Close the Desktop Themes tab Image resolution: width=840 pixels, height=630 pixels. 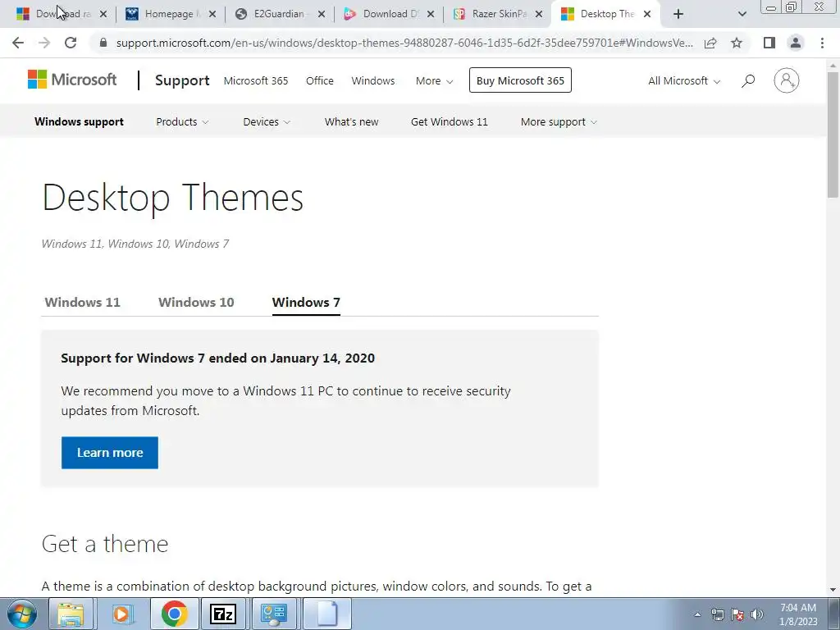pyautogui.click(x=647, y=14)
